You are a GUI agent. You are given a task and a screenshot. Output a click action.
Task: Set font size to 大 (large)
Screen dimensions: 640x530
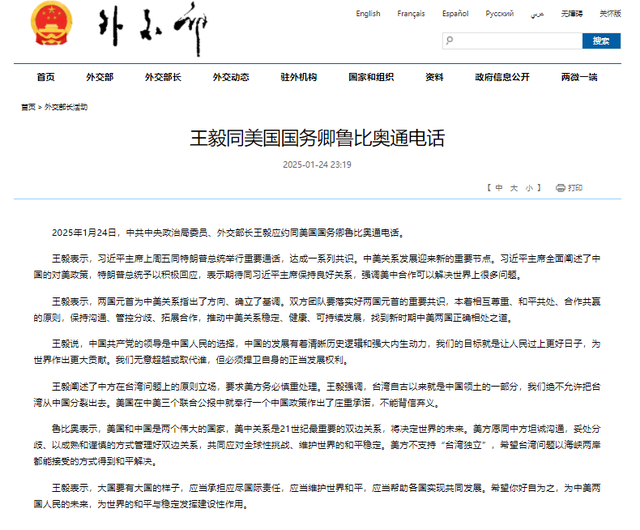pyautogui.click(x=514, y=188)
